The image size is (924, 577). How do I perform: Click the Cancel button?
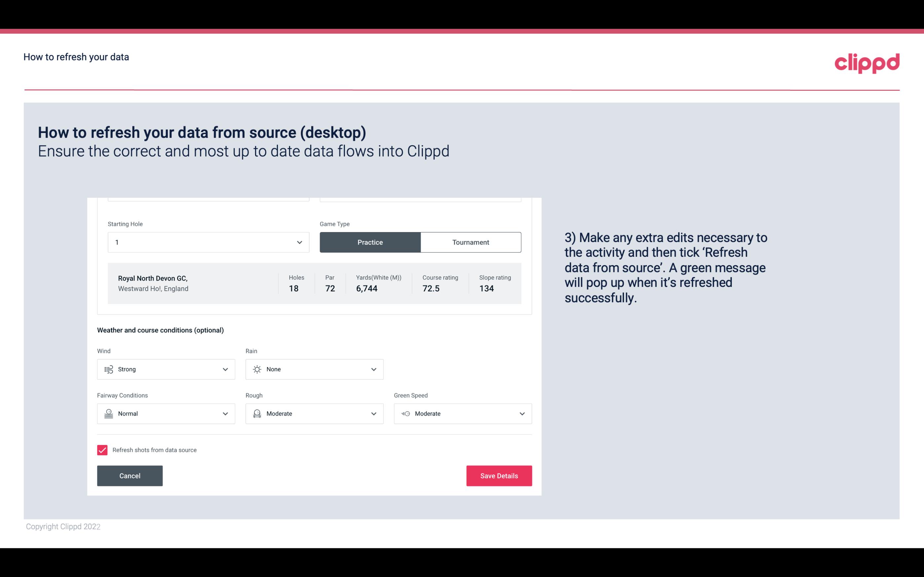(x=130, y=476)
